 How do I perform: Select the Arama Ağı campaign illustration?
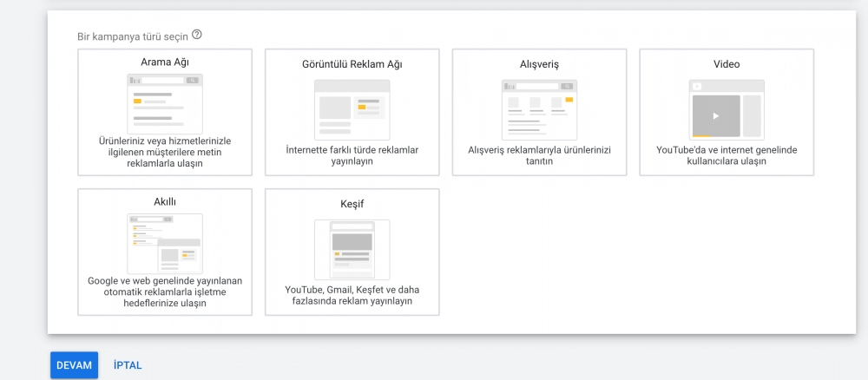pos(165,103)
